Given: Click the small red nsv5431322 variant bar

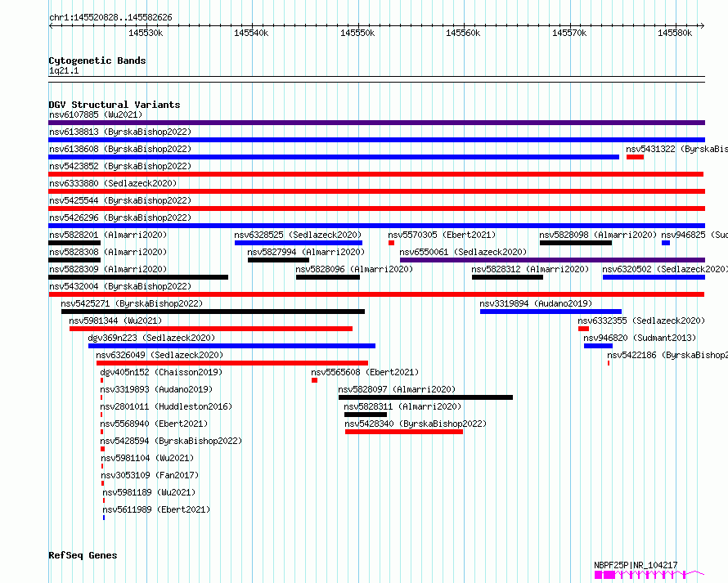Looking at the screenshot, I should tap(635, 157).
